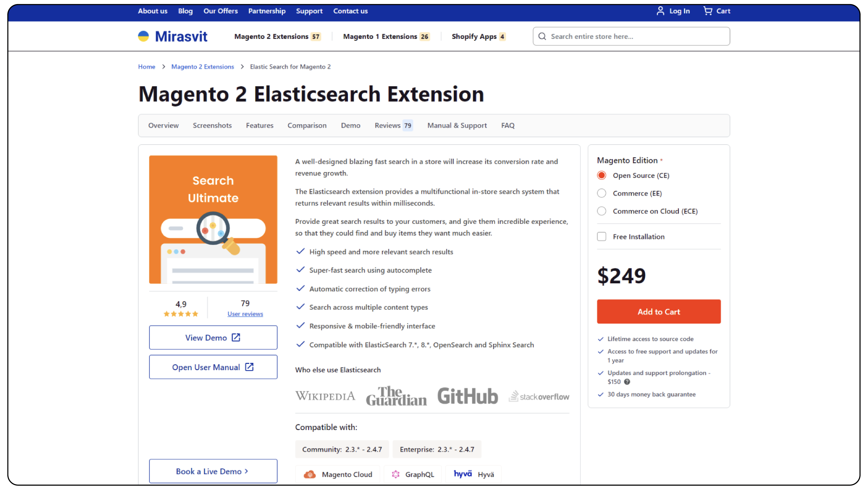
Task: Open the Manual & Support tab
Action: 457,126
